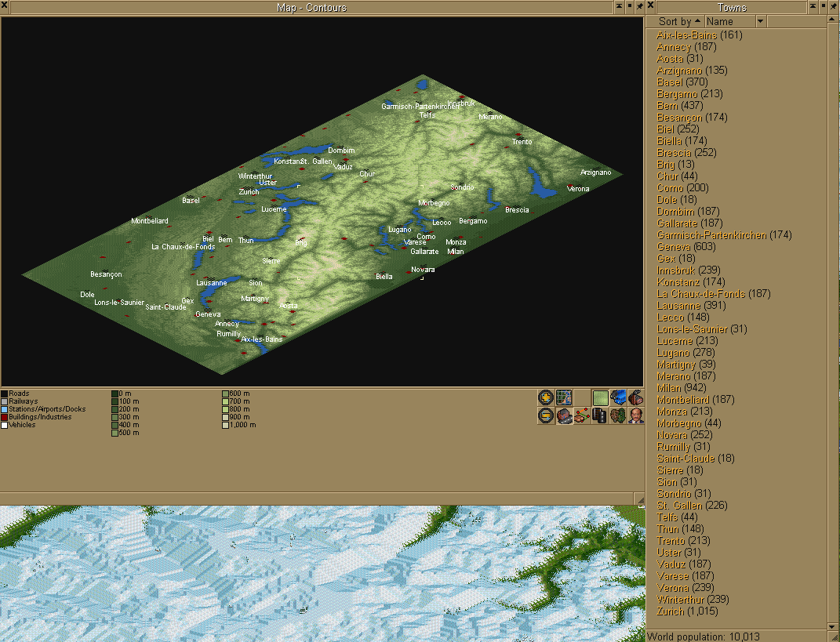Select Annecy (187) in Towns list
840x642 pixels.
[687, 47]
